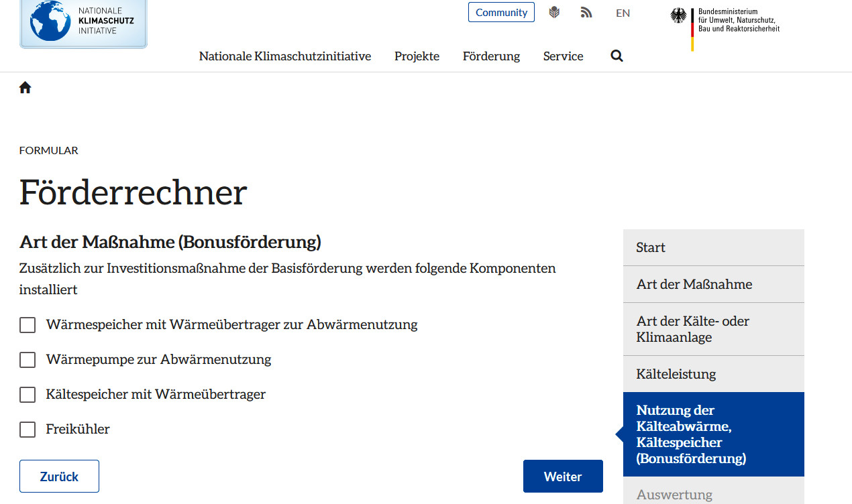852x504 pixels.
Task: Open the Förderung menu
Action: [x=491, y=56]
